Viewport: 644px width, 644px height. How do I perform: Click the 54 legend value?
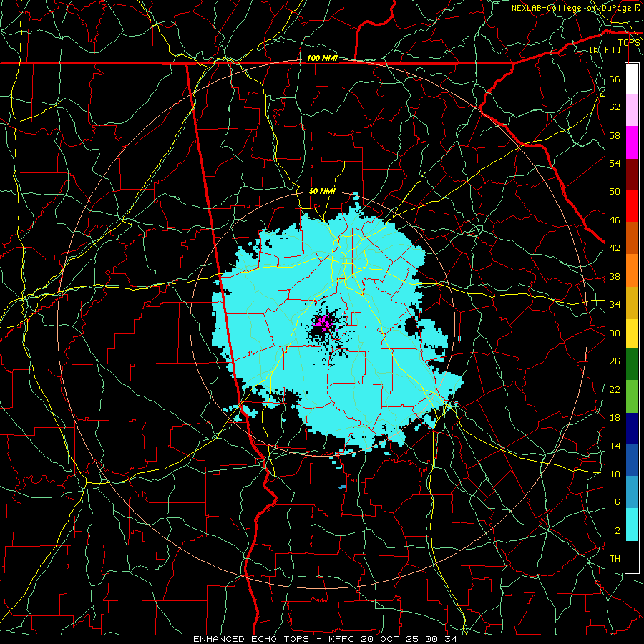click(615, 163)
